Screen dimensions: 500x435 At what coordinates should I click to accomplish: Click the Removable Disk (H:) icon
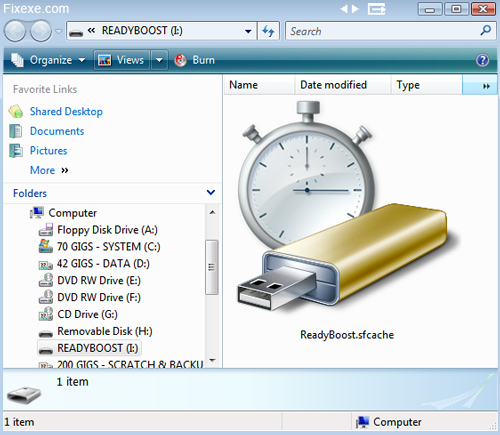pos(46,333)
